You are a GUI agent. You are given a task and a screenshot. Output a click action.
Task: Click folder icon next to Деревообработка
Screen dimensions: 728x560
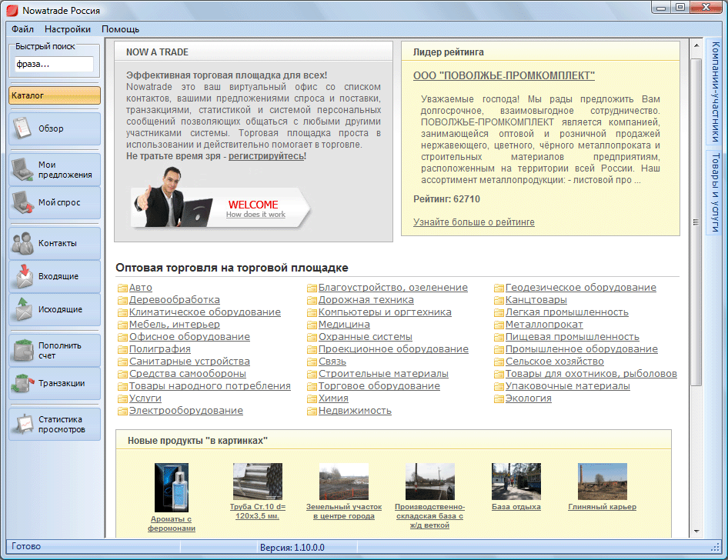tap(122, 300)
